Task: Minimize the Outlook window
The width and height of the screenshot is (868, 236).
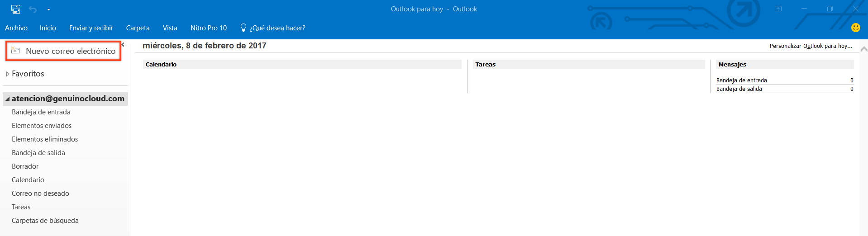Action: [804, 9]
